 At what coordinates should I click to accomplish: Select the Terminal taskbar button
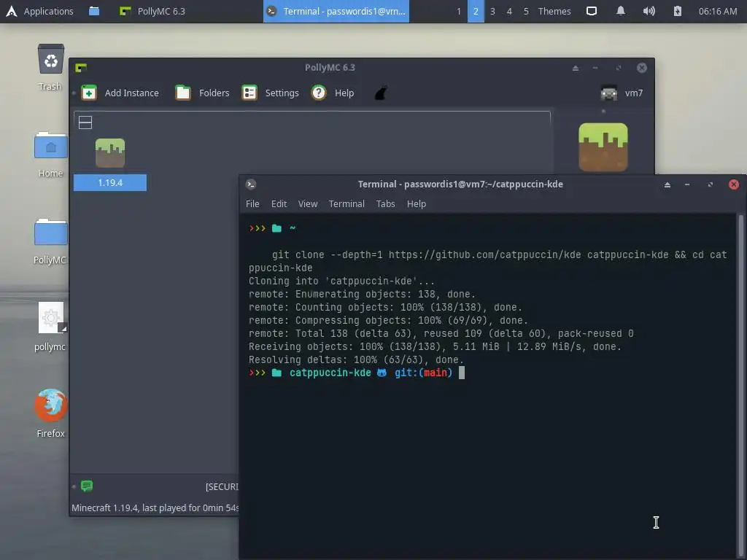coord(336,11)
